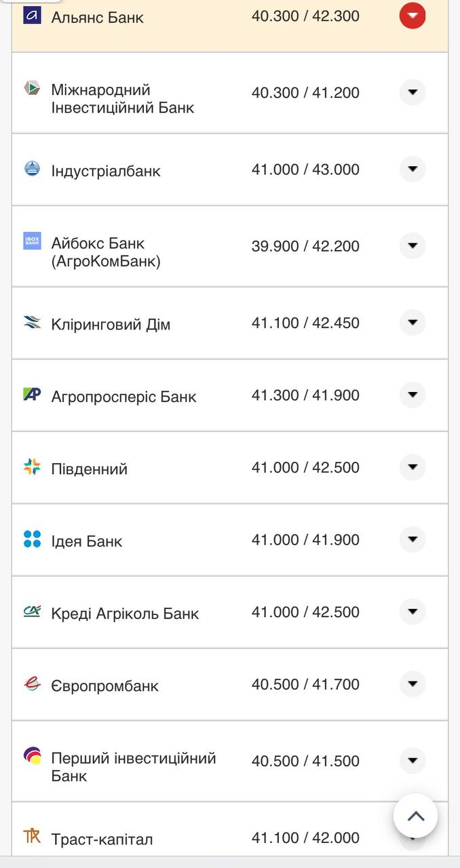Viewport: 460px width, 868px height.
Task: Collapse the Альянс Банк red arrow
Action: 413,16
